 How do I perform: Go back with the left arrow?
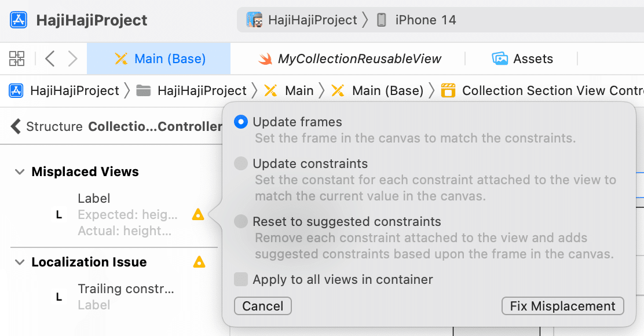click(50, 59)
